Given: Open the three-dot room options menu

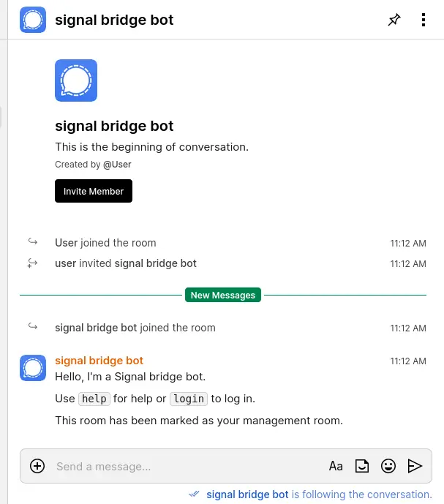Looking at the screenshot, I should pyautogui.click(x=424, y=20).
